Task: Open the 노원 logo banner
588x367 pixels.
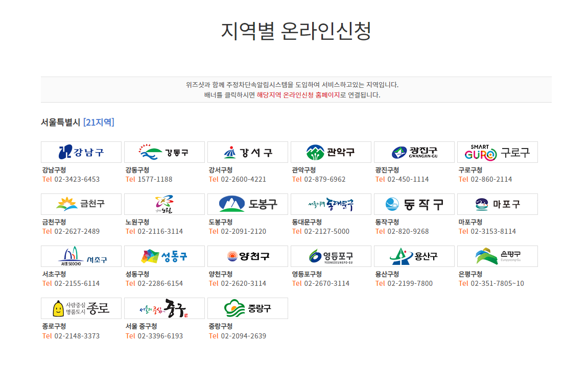Action: tap(164, 204)
